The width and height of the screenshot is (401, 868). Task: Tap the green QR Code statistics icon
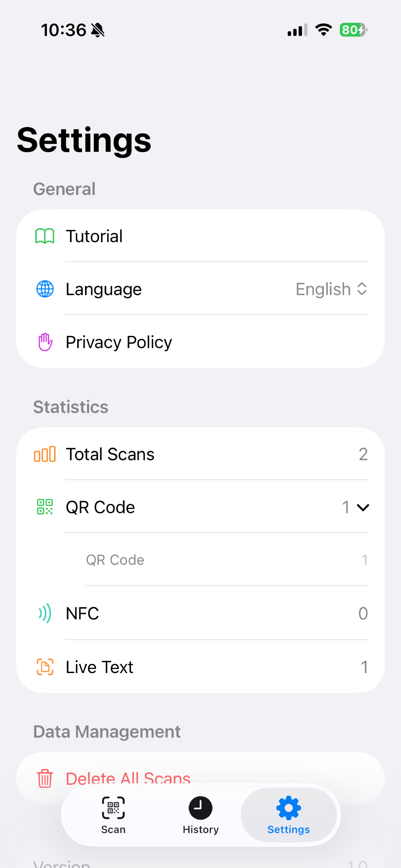[45, 507]
